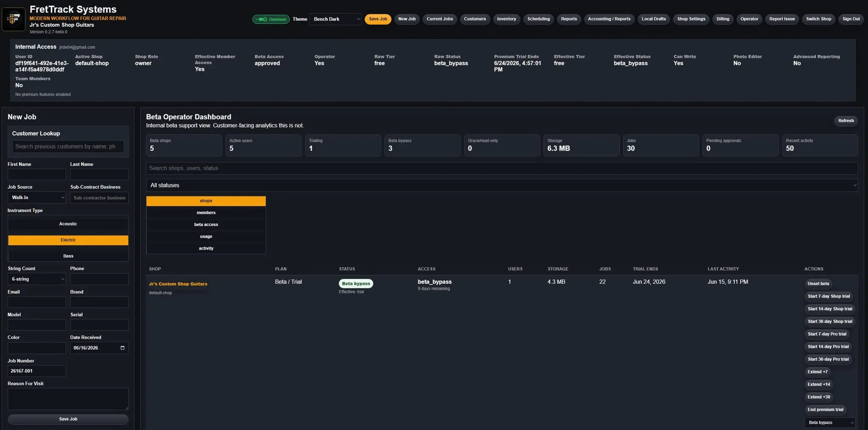This screenshot has width=868, height=430.
Task: Select Acoustic instrument type
Action: point(68,224)
